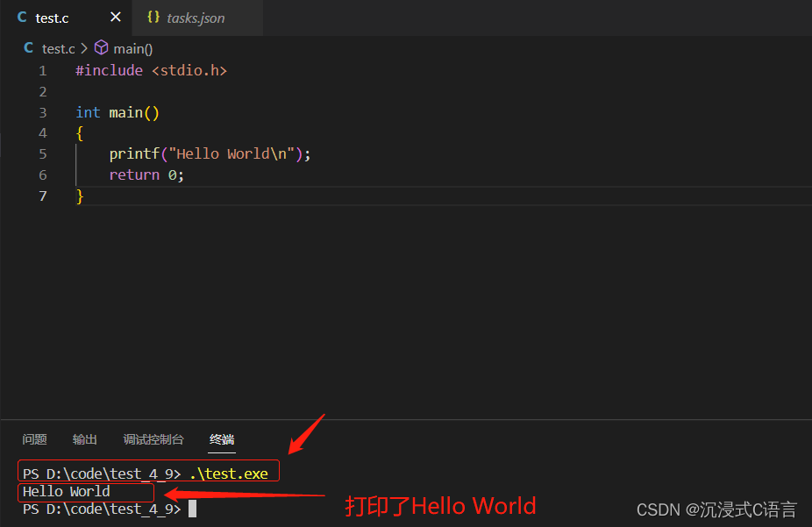Click the closing brace on line 7

pyautogui.click(x=80, y=196)
